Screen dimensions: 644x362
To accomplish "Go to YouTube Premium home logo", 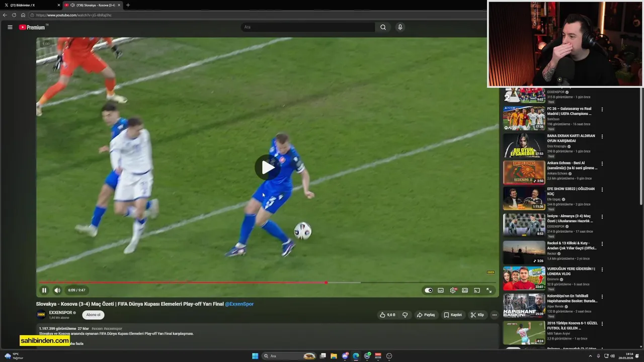I will pos(33,27).
